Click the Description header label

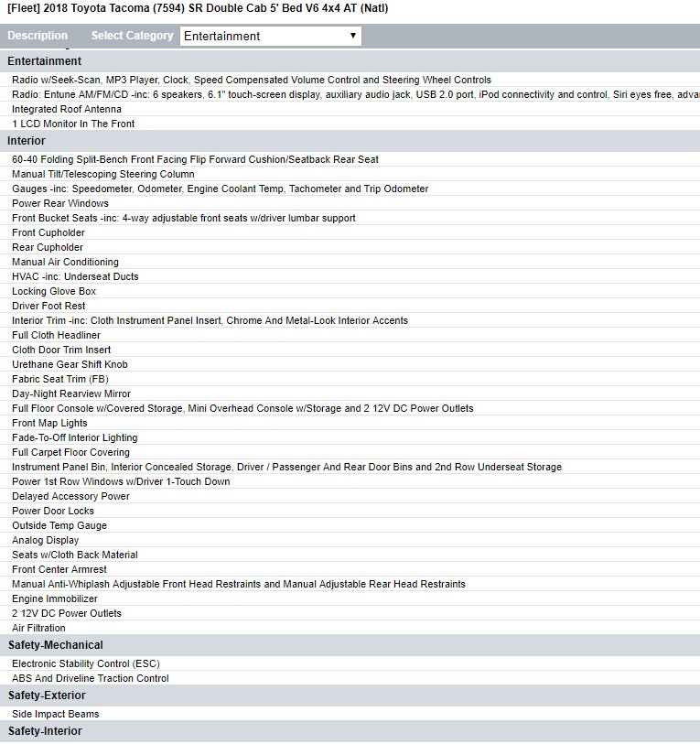[38, 36]
